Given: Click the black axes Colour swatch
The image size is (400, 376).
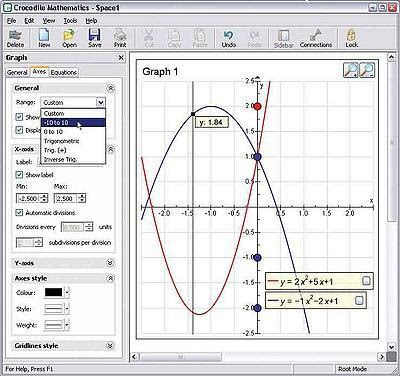Looking at the screenshot, I should coord(53,293).
